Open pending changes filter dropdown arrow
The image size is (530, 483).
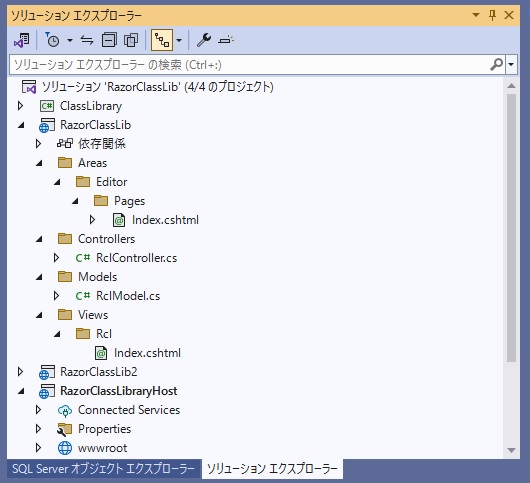point(70,40)
